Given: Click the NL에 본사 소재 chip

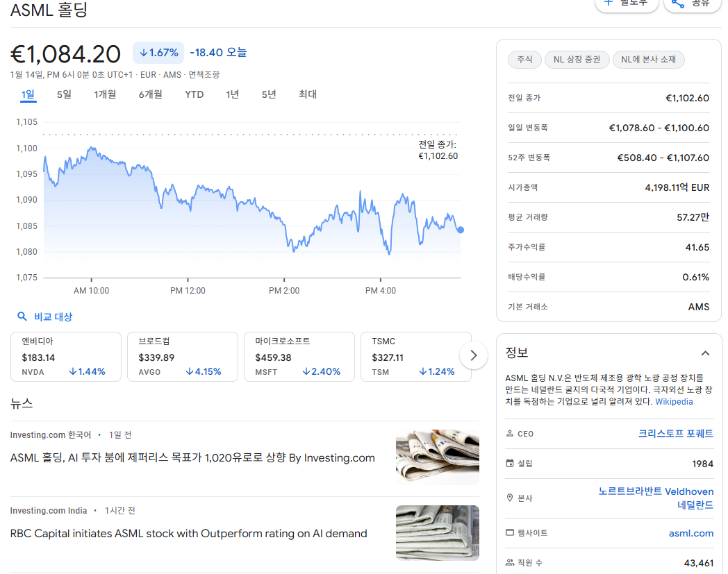Looking at the screenshot, I should (x=649, y=60).
